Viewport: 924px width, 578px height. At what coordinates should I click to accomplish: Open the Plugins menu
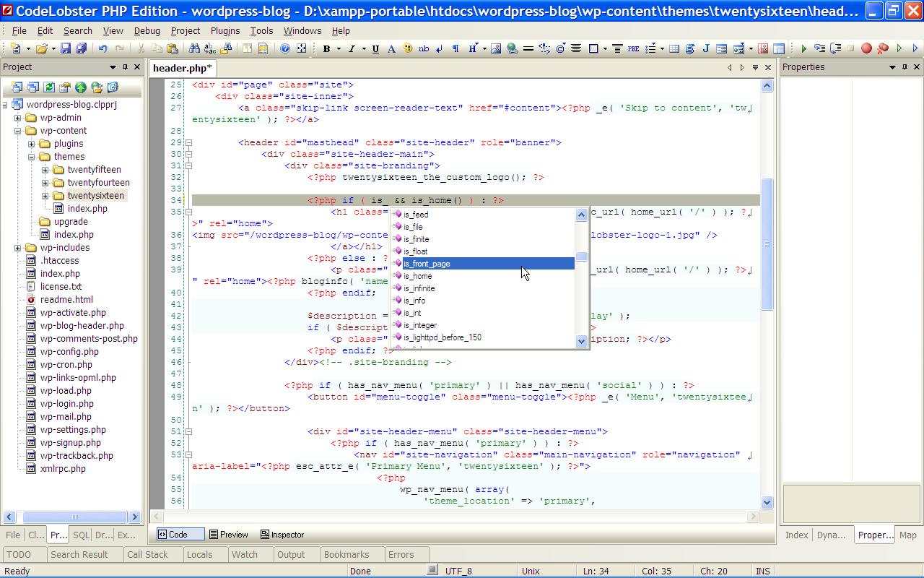tap(225, 31)
